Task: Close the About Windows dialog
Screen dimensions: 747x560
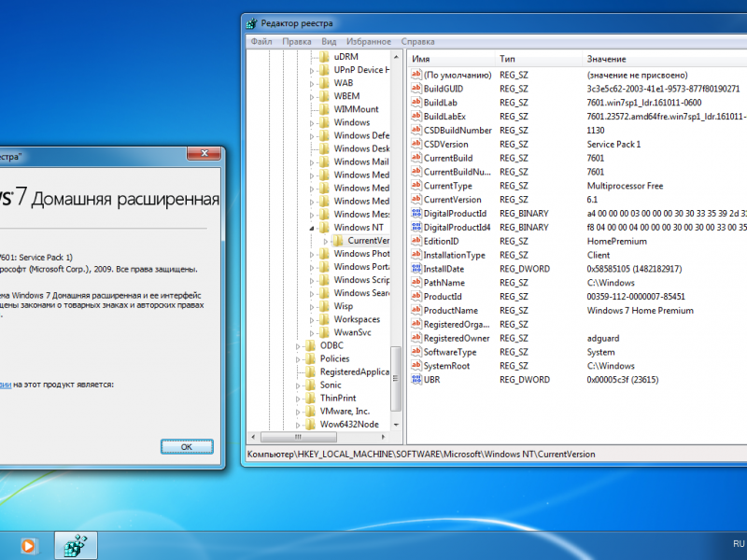Action: (204, 153)
